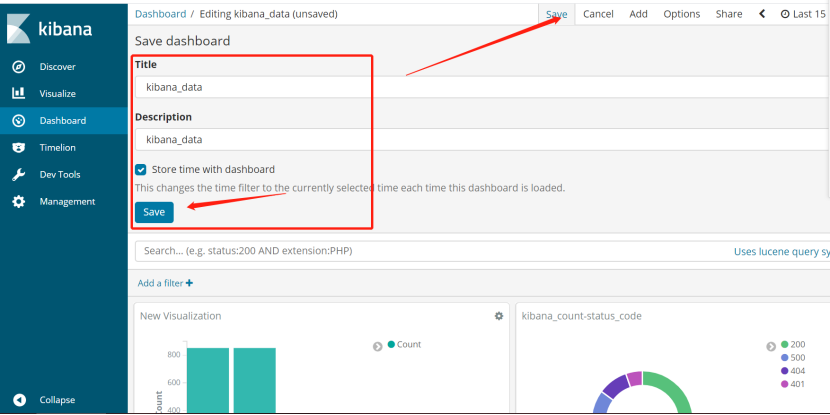
Task: Open the Share menu
Action: coord(729,14)
